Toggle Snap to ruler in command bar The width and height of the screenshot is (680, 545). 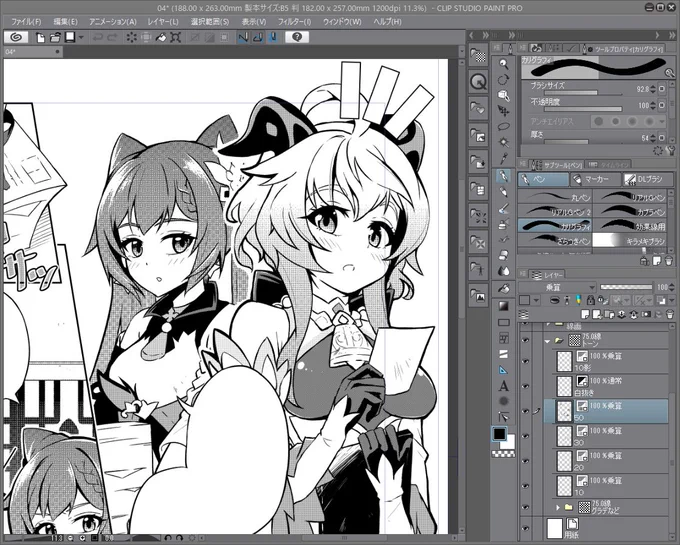point(243,38)
